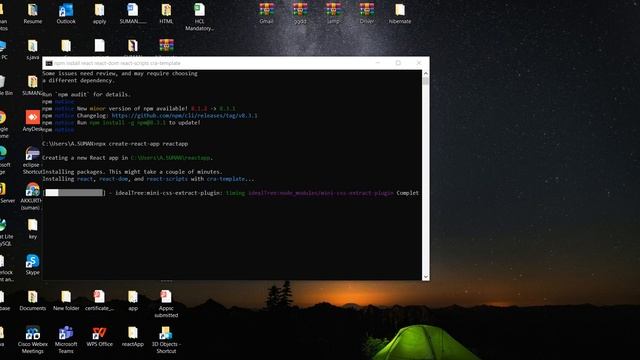Maximize the npm install terminal window
Screen dimensions: 640x360
pyautogui.click(x=398, y=63)
